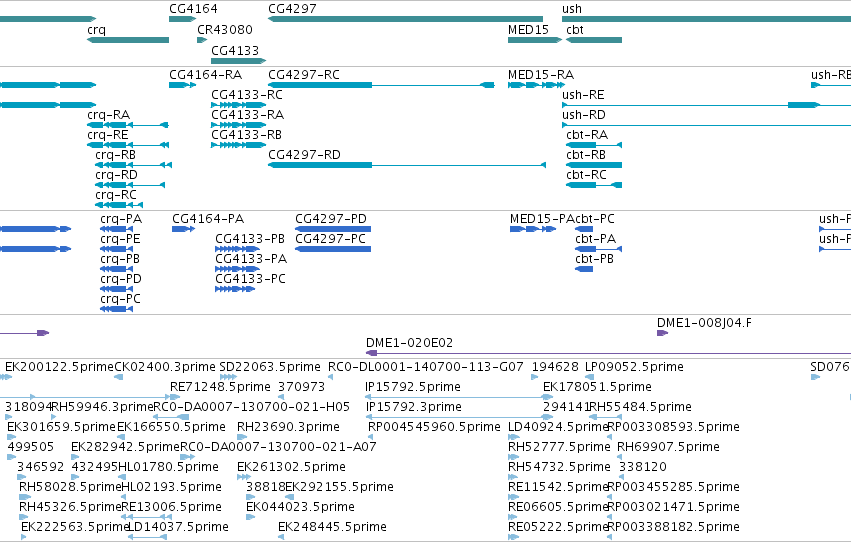The width and height of the screenshot is (851, 542).
Task: Click transcript crq-RB
Action: (x=115, y=155)
